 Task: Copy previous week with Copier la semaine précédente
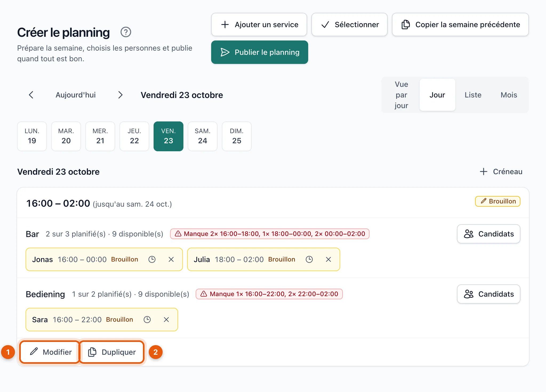point(460,24)
